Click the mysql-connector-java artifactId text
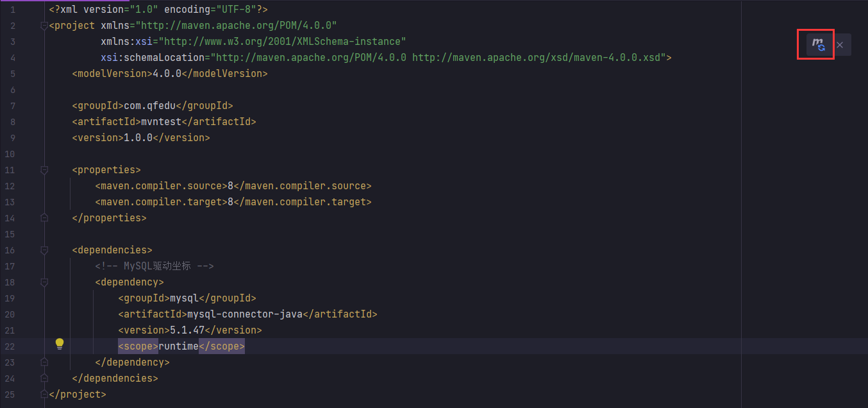 click(x=244, y=314)
